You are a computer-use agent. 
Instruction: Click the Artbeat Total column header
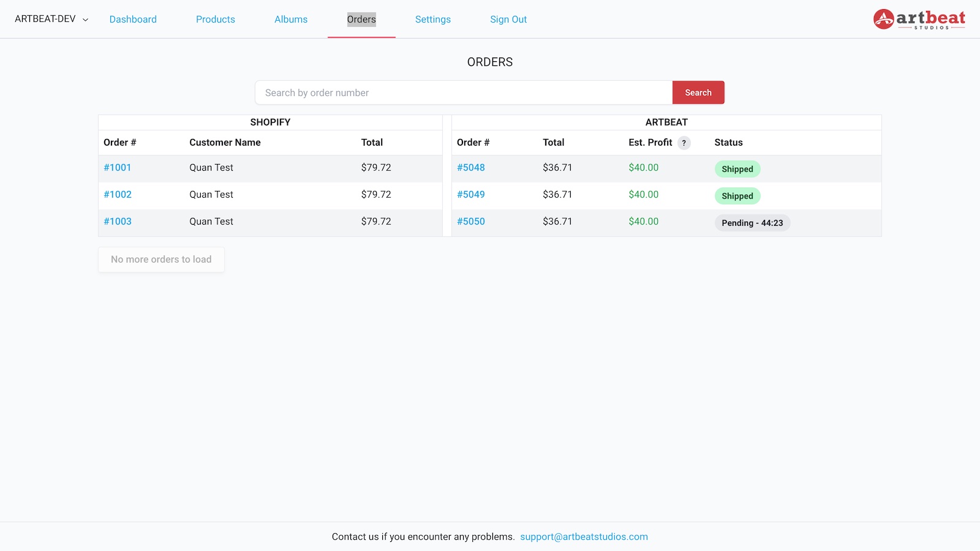554,142
